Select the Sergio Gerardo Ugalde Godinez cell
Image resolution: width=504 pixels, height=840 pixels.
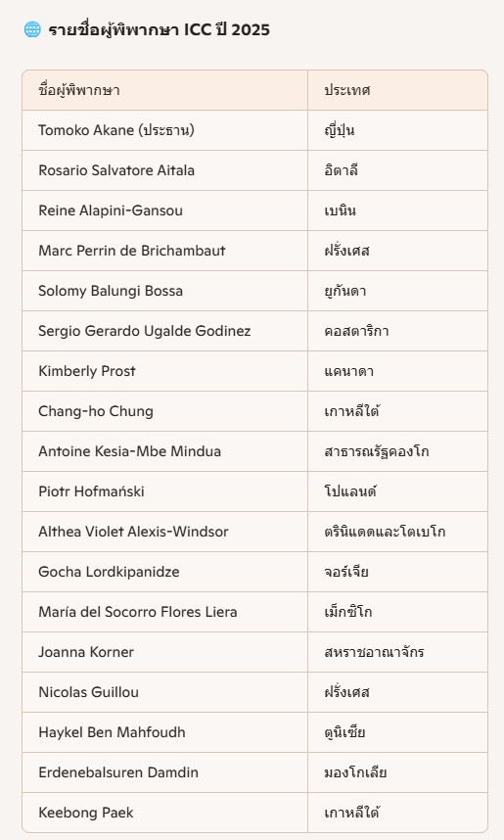tap(165, 331)
